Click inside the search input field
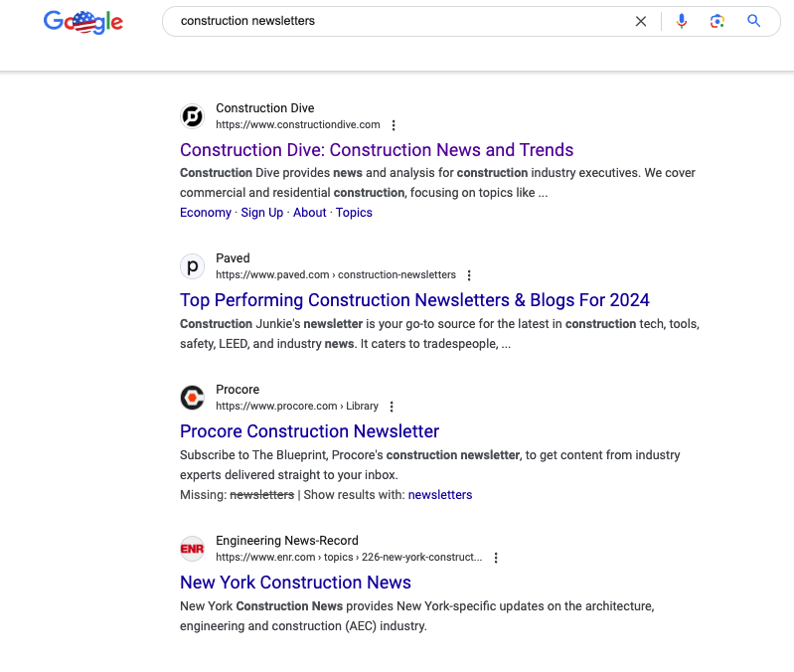Image resolution: width=794 pixels, height=672 pixels. click(x=397, y=21)
